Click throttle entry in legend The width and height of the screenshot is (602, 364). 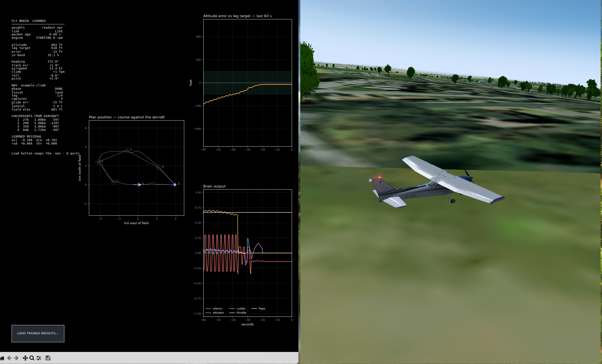(238, 313)
